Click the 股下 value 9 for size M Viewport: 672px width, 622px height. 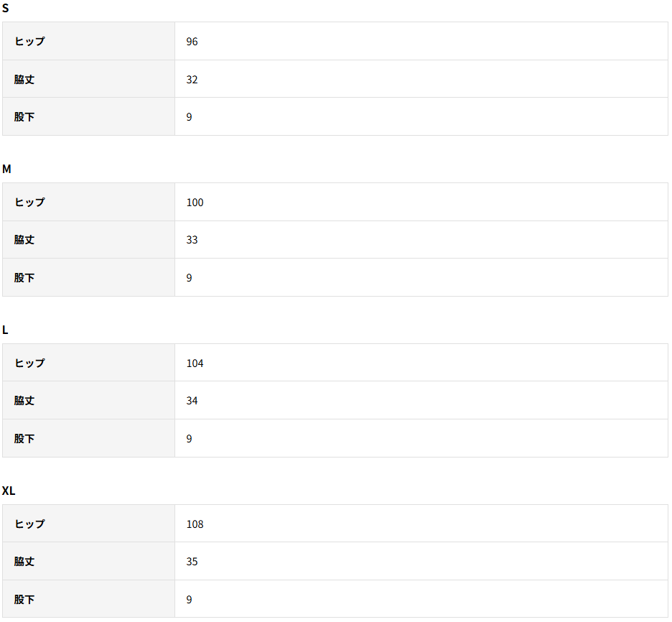point(190,278)
